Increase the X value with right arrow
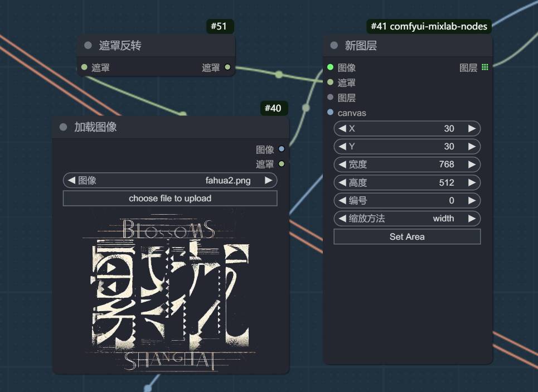This screenshot has width=538, height=392. click(x=472, y=129)
